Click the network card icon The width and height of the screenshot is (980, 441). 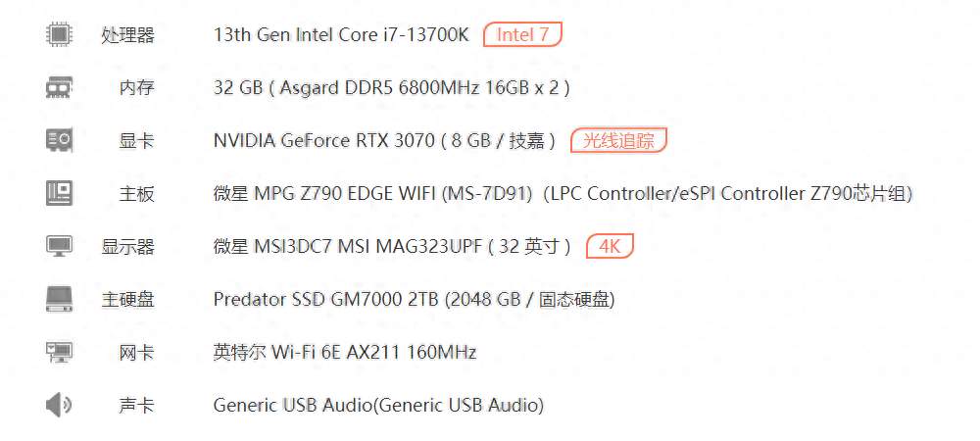[x=60, y=352]
